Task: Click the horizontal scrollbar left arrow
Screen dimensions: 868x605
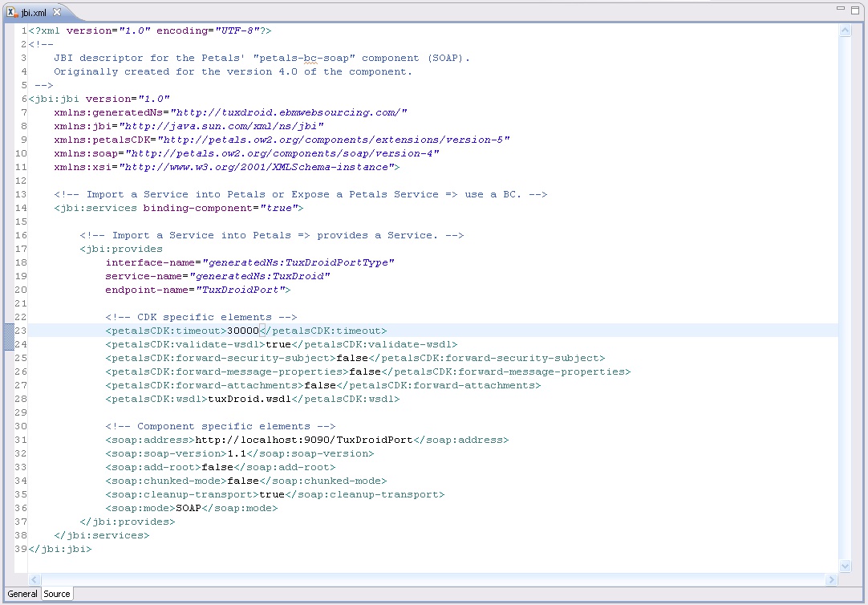Action: tap(34, 579)
